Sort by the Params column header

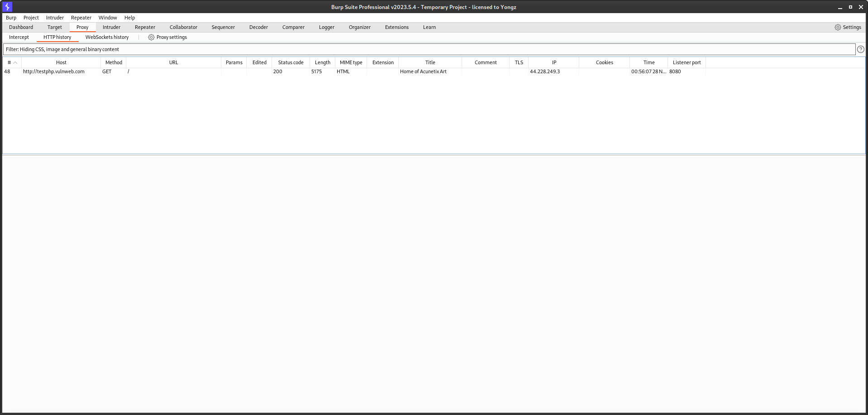[234, 62]
